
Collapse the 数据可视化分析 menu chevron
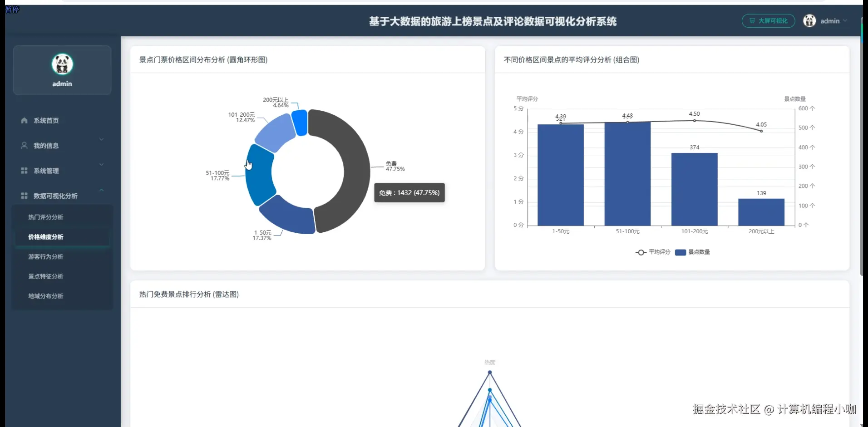(x=101, y=190)
